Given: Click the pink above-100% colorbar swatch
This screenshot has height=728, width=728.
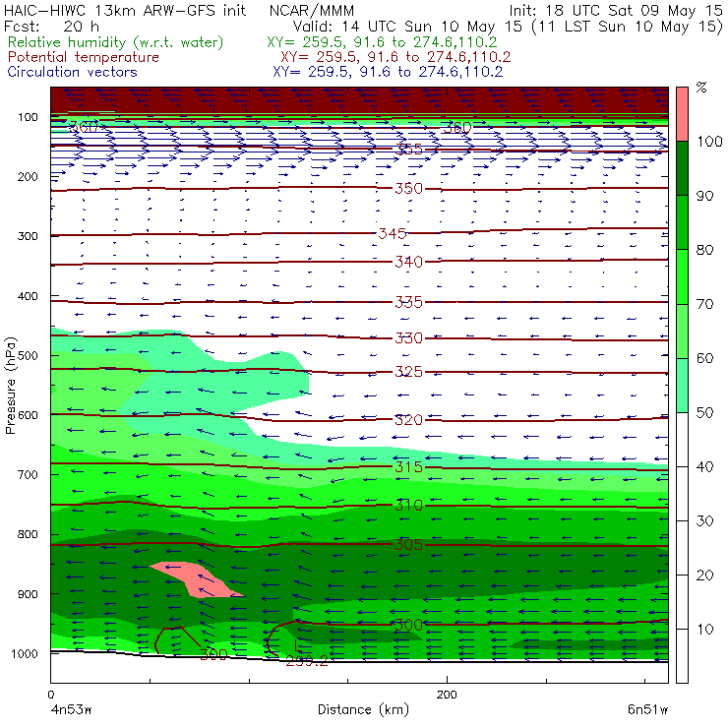Looking at the screenshot, I should coord(682,114).
